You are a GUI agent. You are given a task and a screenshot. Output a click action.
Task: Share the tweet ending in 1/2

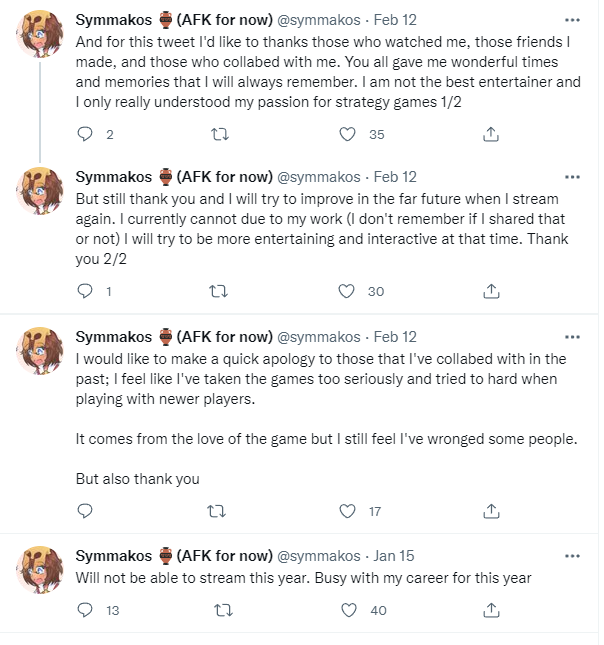(x=491, y=134)
